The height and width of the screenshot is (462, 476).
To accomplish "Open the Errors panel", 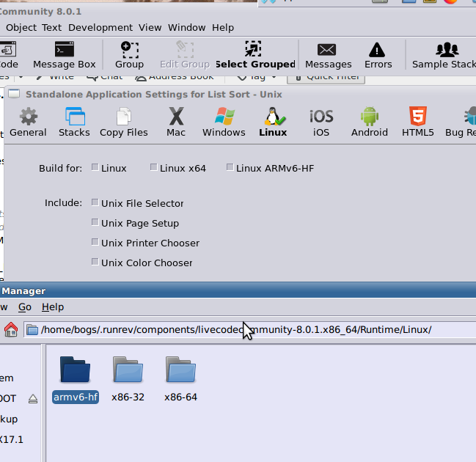I will click(378, 55).
